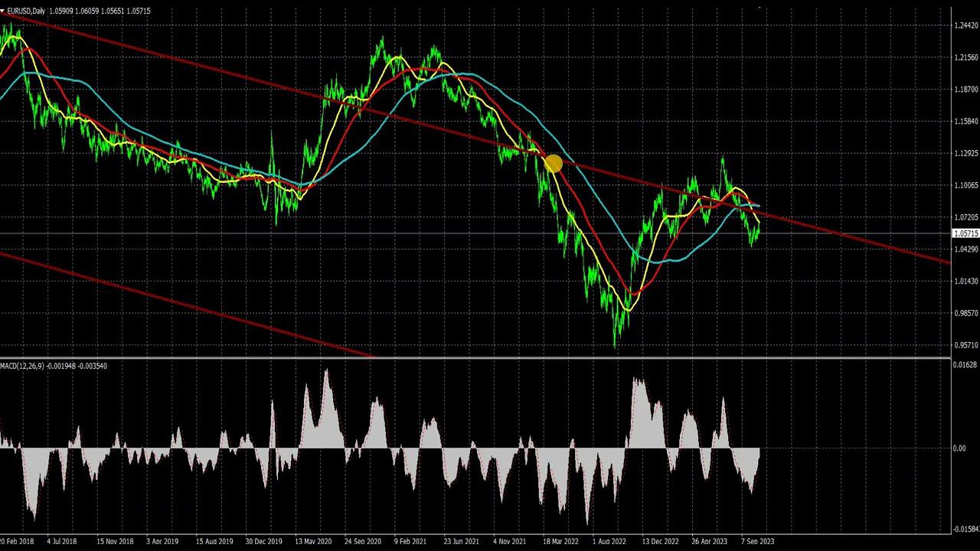Click price axis level 1.15840
The height and width of the screenshot is (551, 980).
click(966, 122)
